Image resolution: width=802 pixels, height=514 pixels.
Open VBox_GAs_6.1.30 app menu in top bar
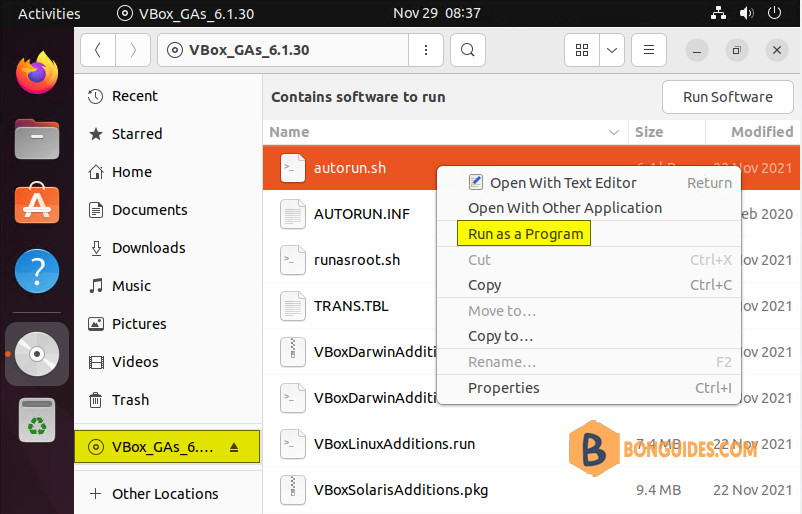tap(185, 13)
